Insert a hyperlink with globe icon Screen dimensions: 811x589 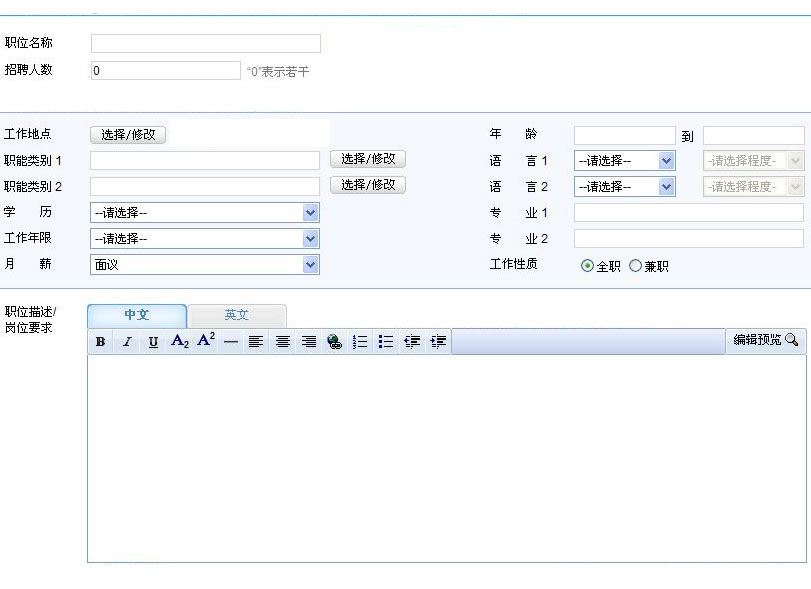click(334, 342)
